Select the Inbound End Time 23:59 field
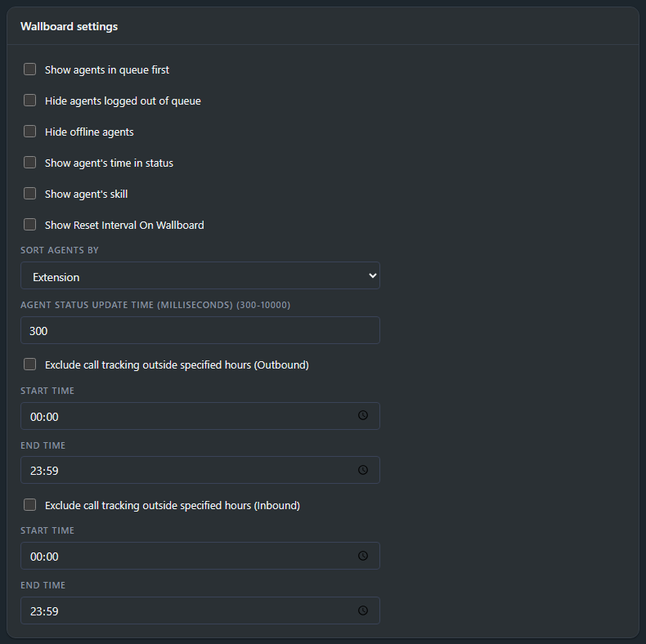646x644 pixels. (x=200, y=610)
